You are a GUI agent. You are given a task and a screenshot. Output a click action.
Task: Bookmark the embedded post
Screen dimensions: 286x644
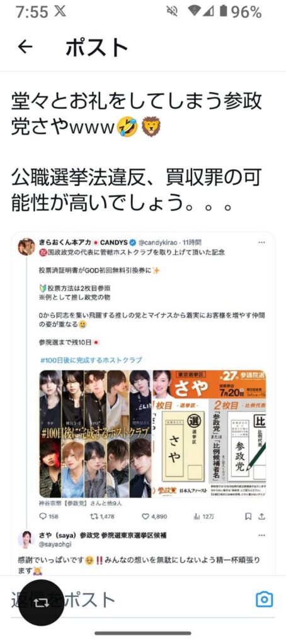pos(248,516)
